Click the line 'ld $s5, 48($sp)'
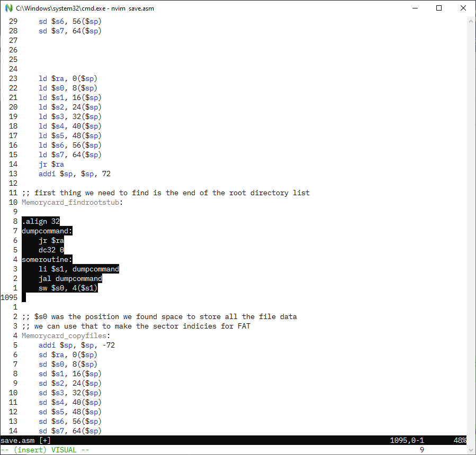Image resolution: width=476 pixels, height=455 pixels. [70, 135]
